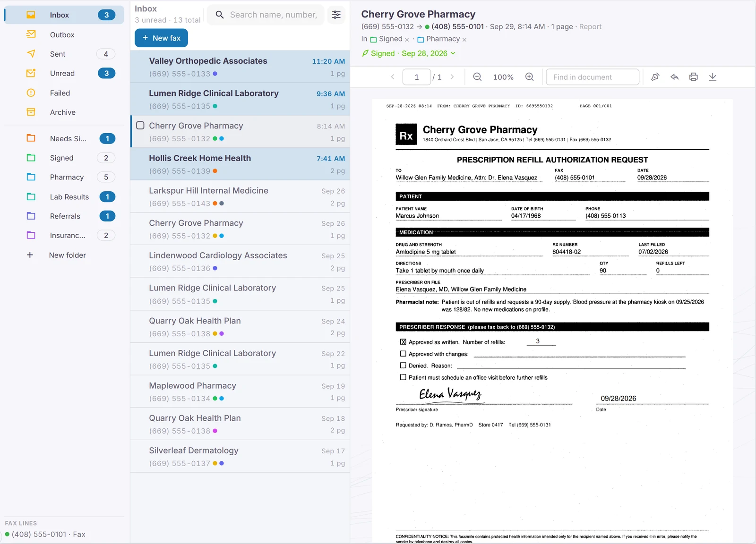Screen dimensions: 756x544
Task: Click the Find in document field
Action: 593,77
